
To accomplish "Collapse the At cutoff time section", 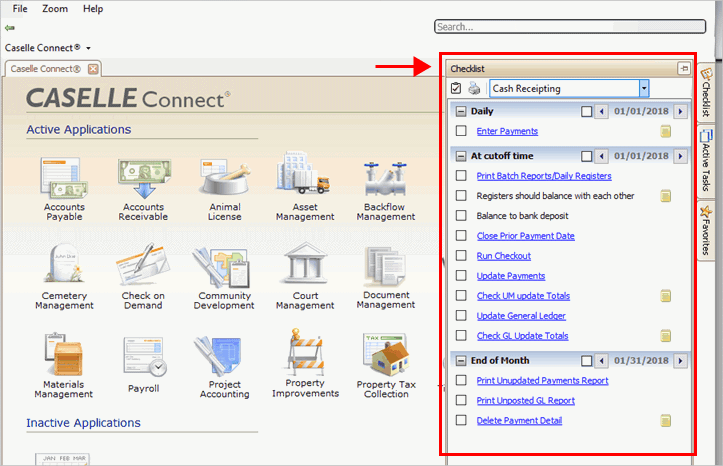I will (x=461, y=156).
